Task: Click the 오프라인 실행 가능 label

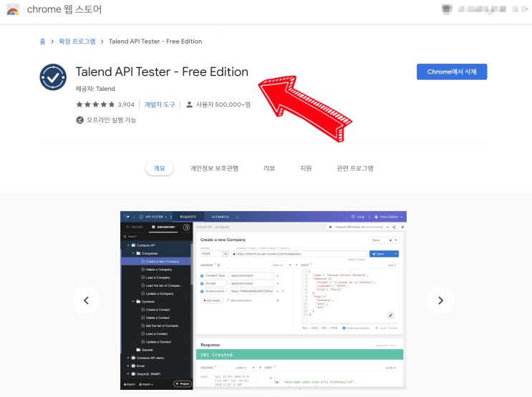Action: click(111, 120)
